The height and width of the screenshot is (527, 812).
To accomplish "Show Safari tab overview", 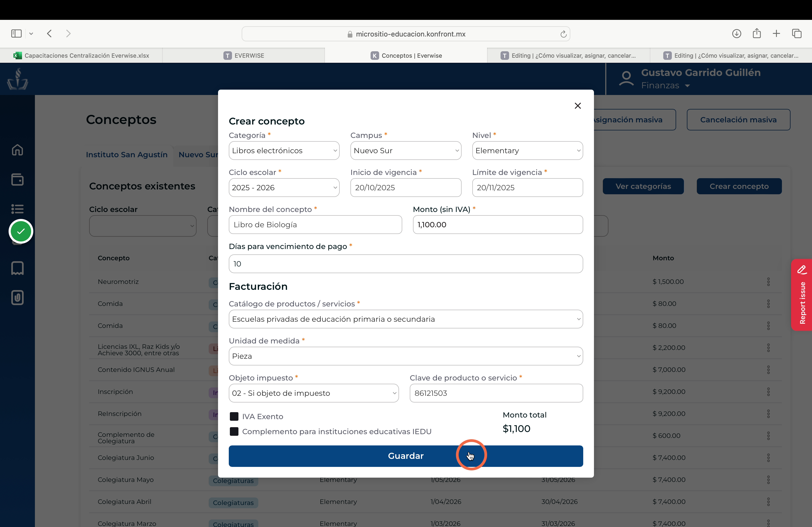I will 797,33.
